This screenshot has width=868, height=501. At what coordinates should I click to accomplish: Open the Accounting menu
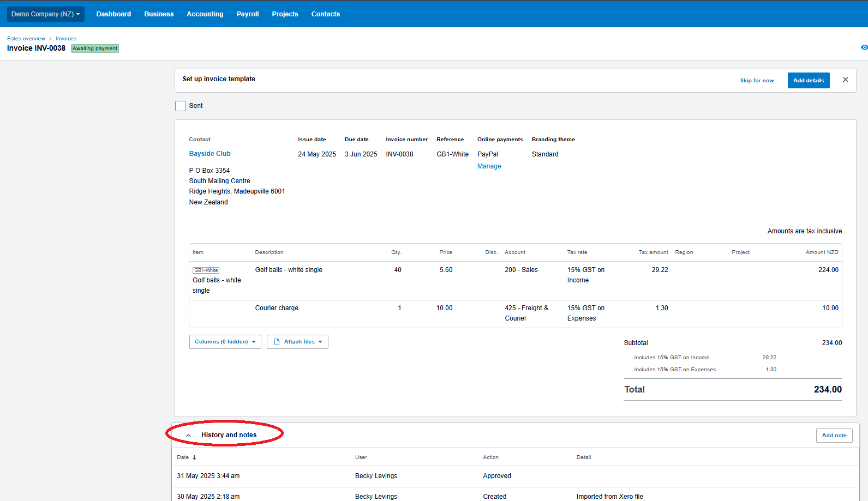tap(205, 14)
